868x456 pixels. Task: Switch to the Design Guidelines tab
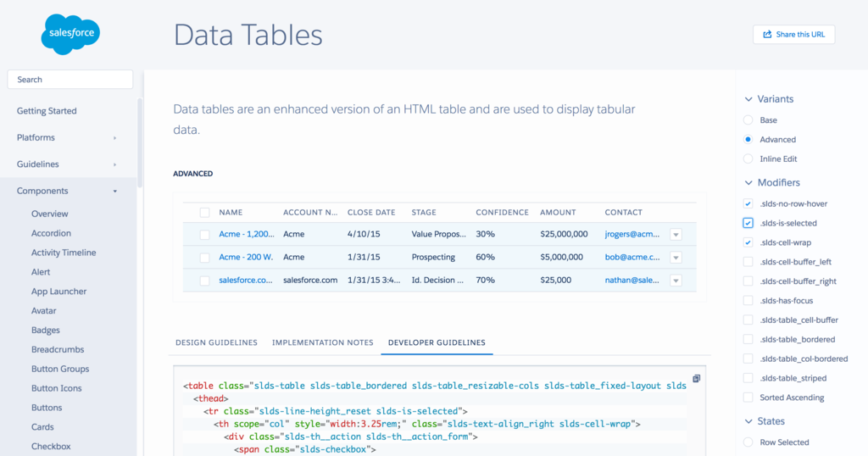pos(216,342)
